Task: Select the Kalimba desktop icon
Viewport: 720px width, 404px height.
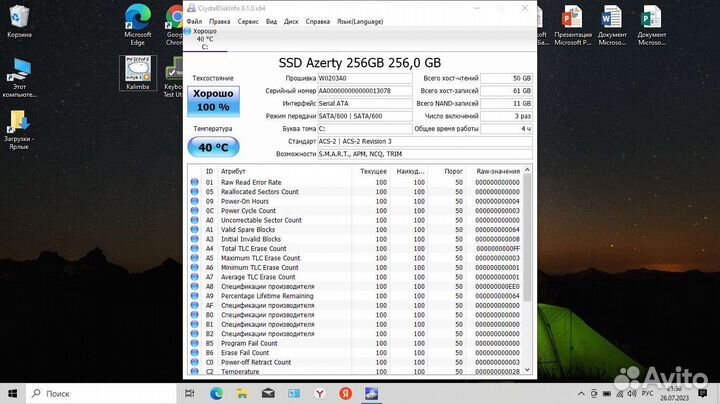Action: 137,73
